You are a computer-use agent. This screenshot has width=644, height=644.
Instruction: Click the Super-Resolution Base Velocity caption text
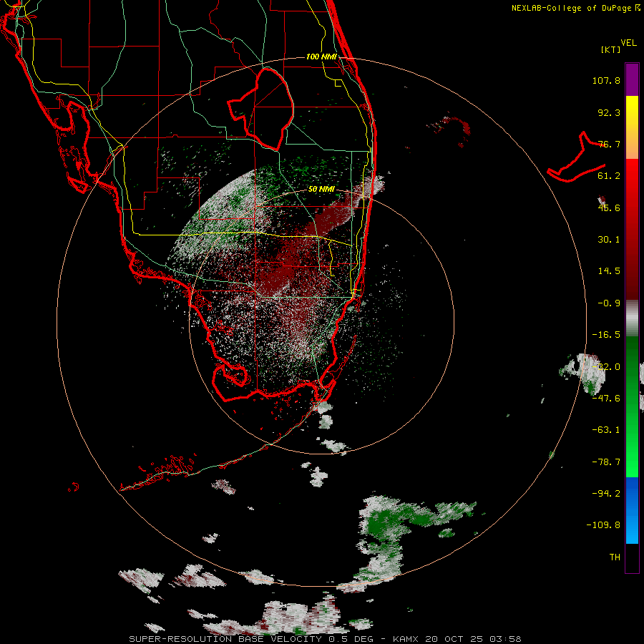[x=225, y=639]
